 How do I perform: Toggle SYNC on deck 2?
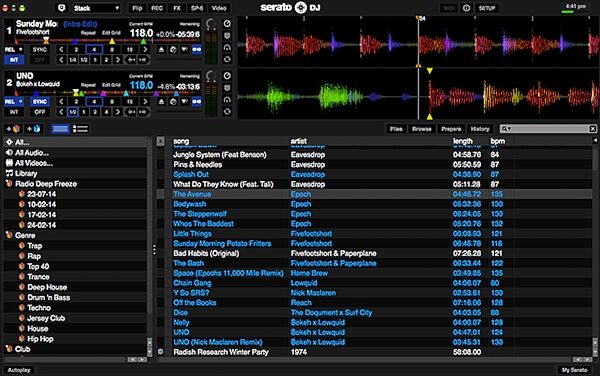pyautogui.click(x=40, y=102)
